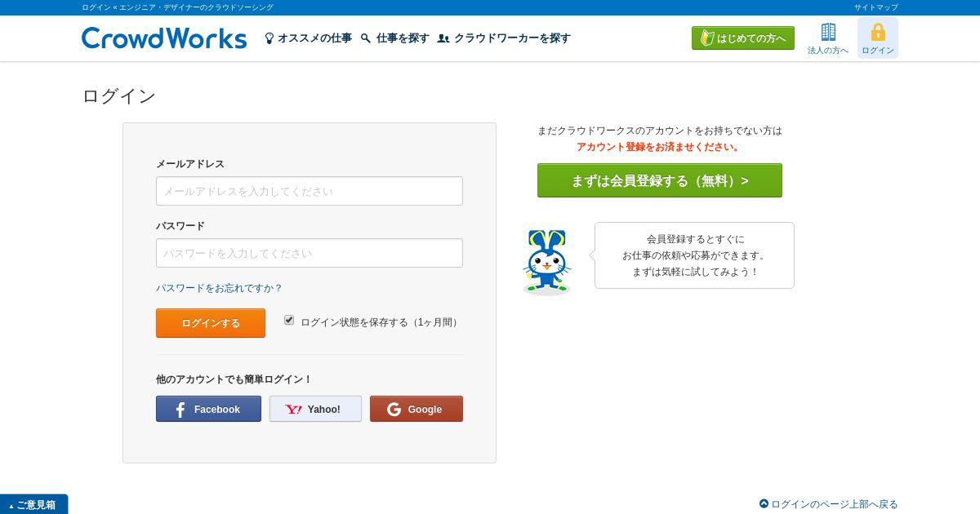This screenshot has width=980, height=514.
Task: Open パスワードをお忘れですか？ link
Action: pos(219,288)
